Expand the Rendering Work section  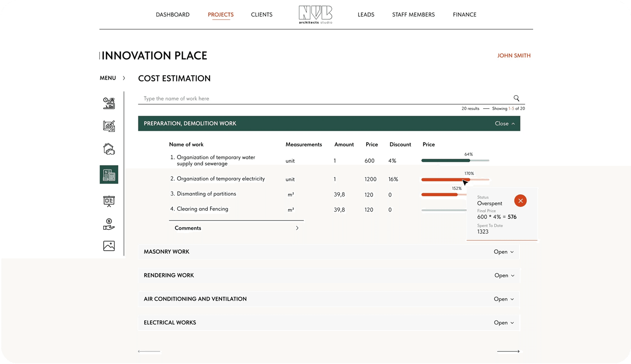[504, 276]
